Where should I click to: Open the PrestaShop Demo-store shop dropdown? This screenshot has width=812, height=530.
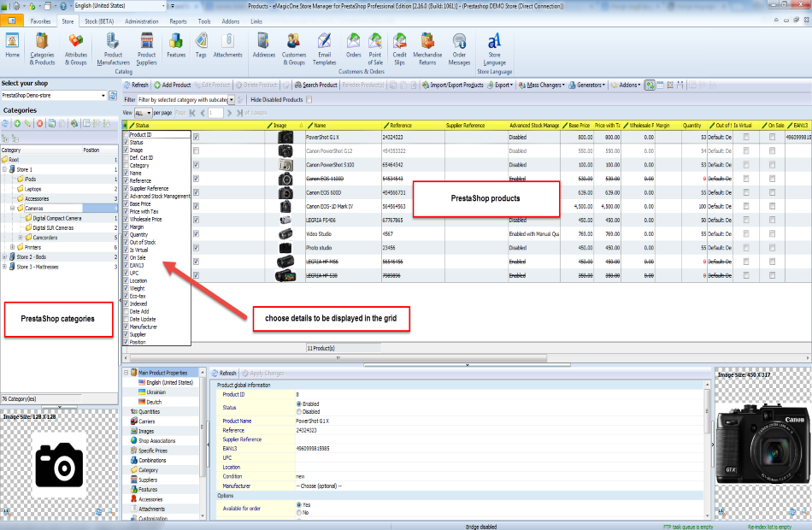tap(103, 96)
